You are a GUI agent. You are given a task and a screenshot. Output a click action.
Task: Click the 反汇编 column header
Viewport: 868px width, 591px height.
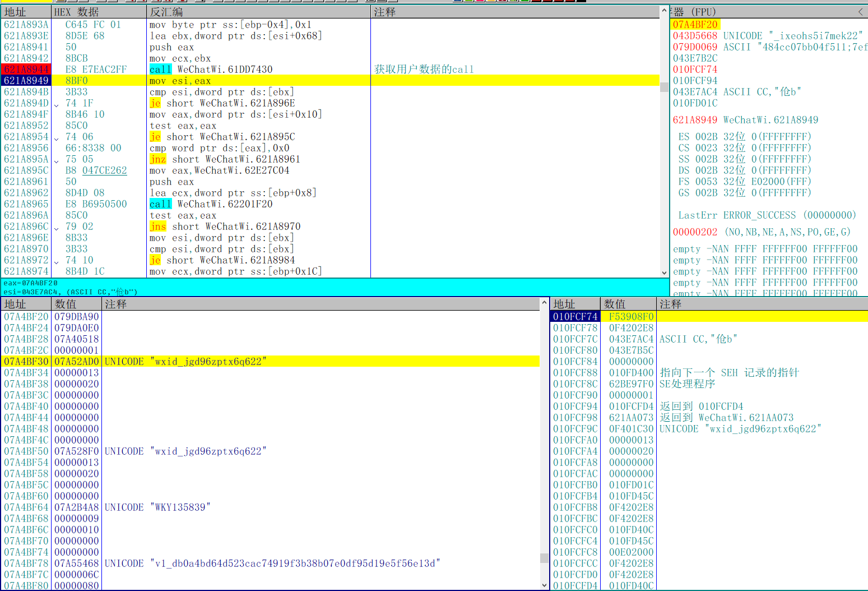coord(258,12)
